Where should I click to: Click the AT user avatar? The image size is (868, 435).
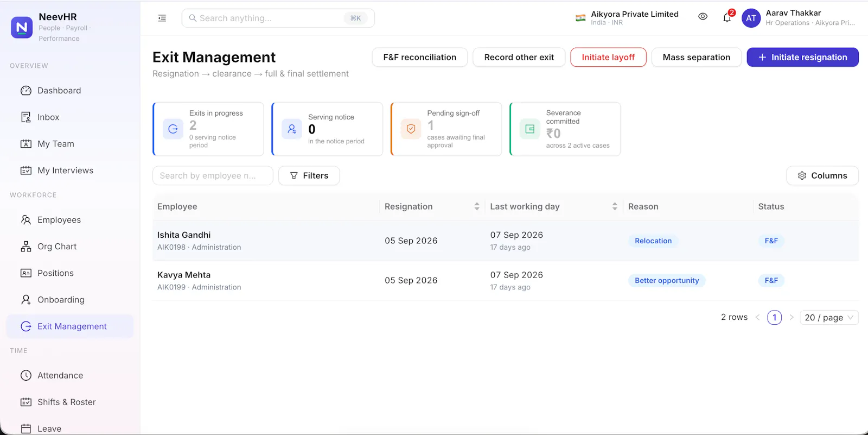click(x=751, y=18)
